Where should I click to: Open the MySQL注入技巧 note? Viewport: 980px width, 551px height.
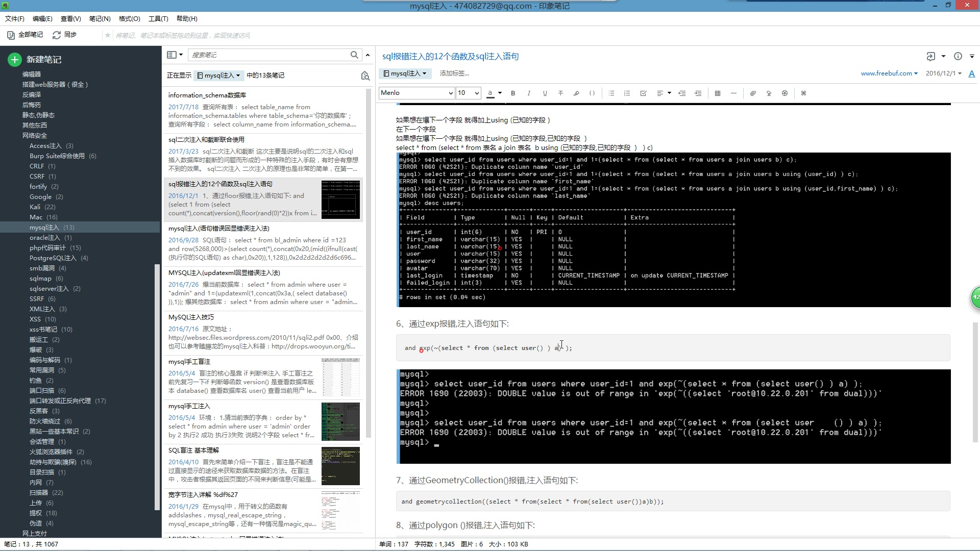coord(263,332)
